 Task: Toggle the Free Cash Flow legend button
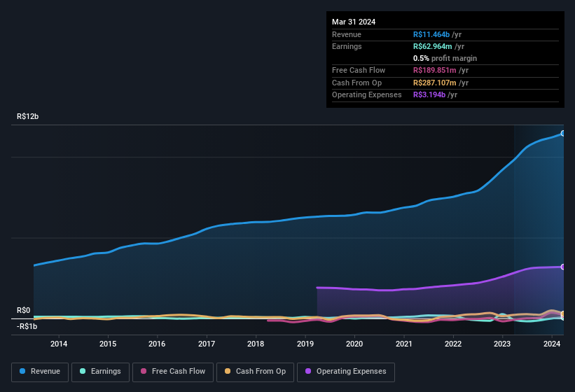173,372
